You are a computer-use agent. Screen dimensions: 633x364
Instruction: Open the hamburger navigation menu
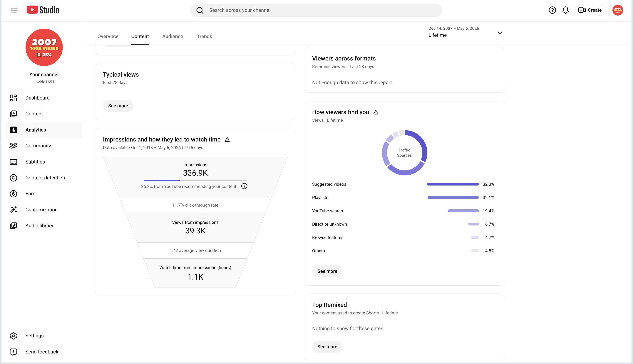tap(14, 10)
